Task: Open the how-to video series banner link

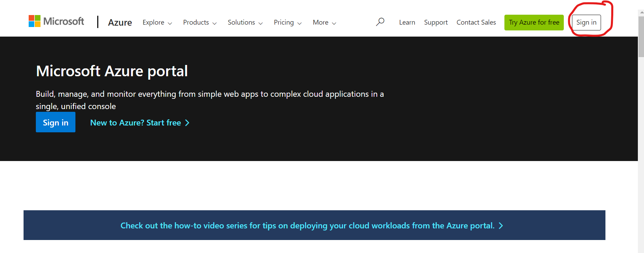Action: 307,226
